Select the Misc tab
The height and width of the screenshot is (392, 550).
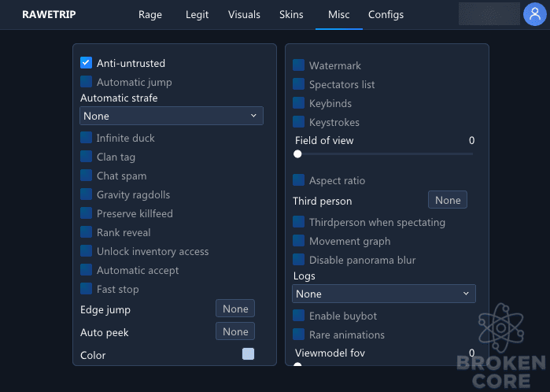click(339, 14)
